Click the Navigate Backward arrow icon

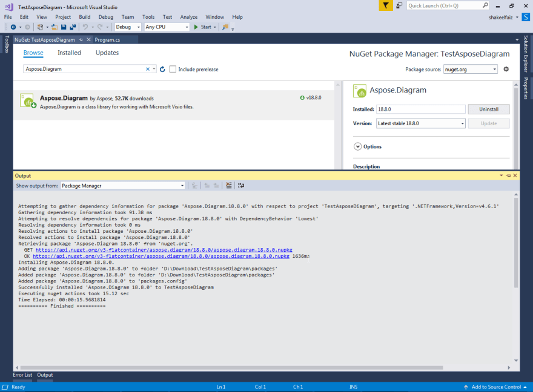point(13,27)
